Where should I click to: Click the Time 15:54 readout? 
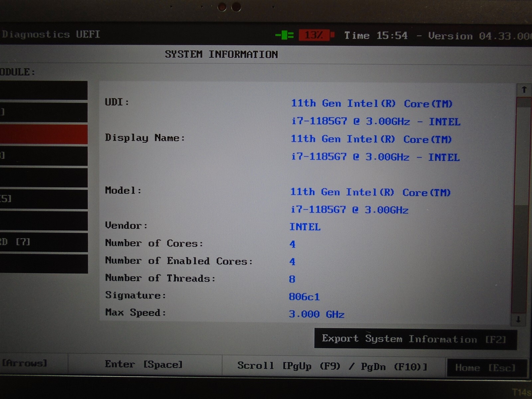click(x=376, y=35)
